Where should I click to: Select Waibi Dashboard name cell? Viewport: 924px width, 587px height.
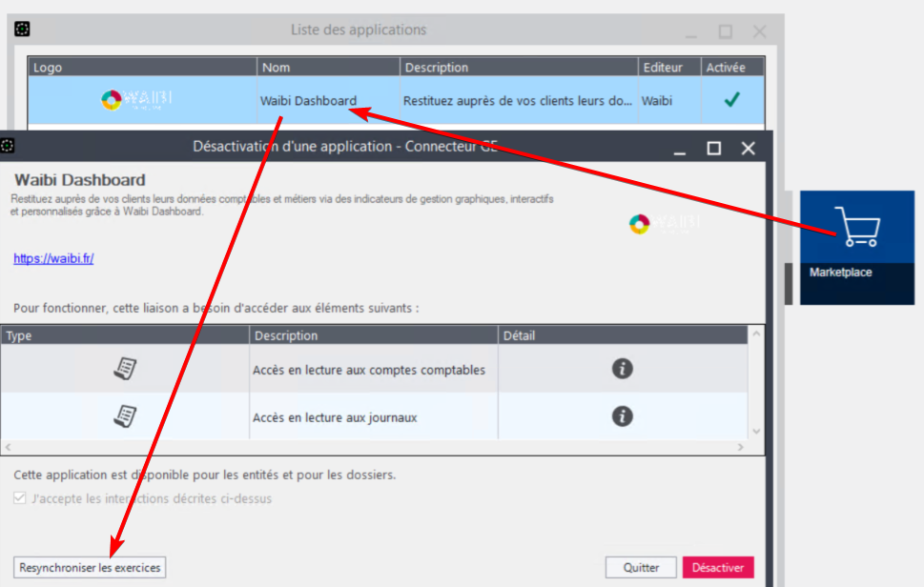click(x=328, y=101)
